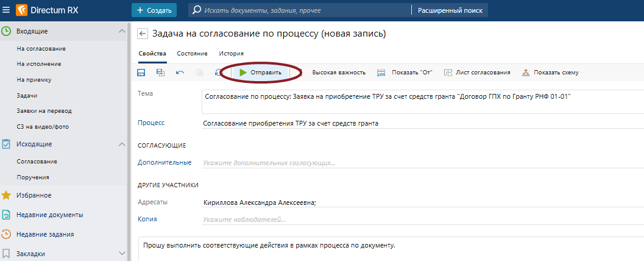Open Расширенный поиск
Image resolution: width=644 pixels, height=261 pixels.
point(450,10)
